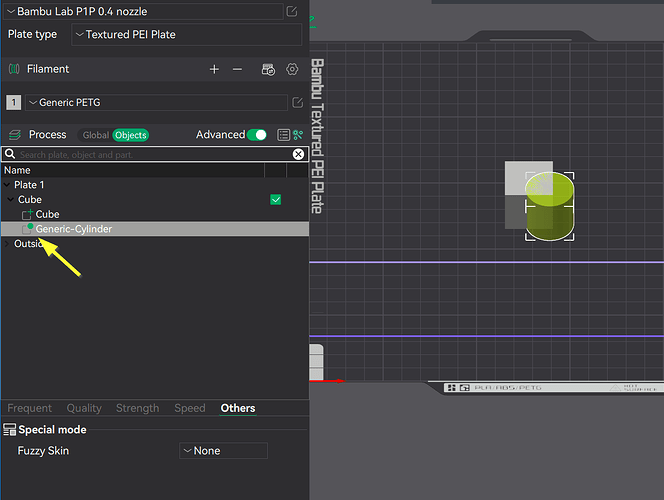Image resolution: width=664 pixels, height=500 pixels.
Task: Click the filament 1 color swatch
Action: (14, 102)
